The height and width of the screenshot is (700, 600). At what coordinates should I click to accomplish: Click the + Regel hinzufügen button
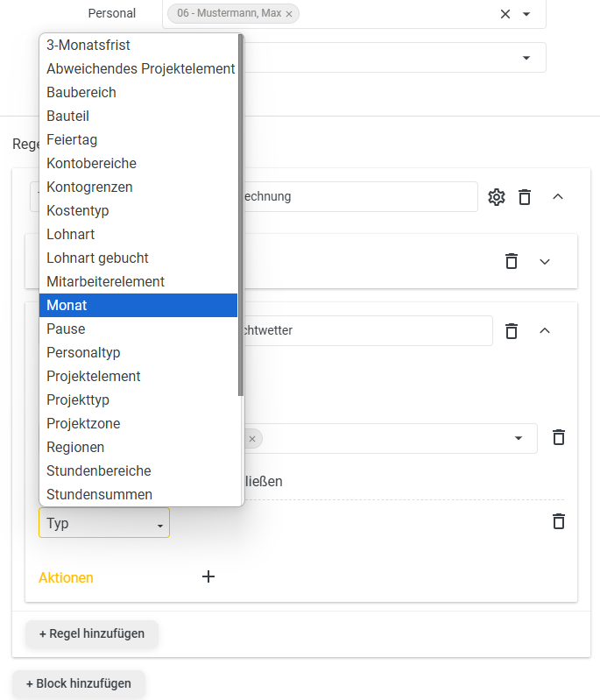click(x=92, y=633)
